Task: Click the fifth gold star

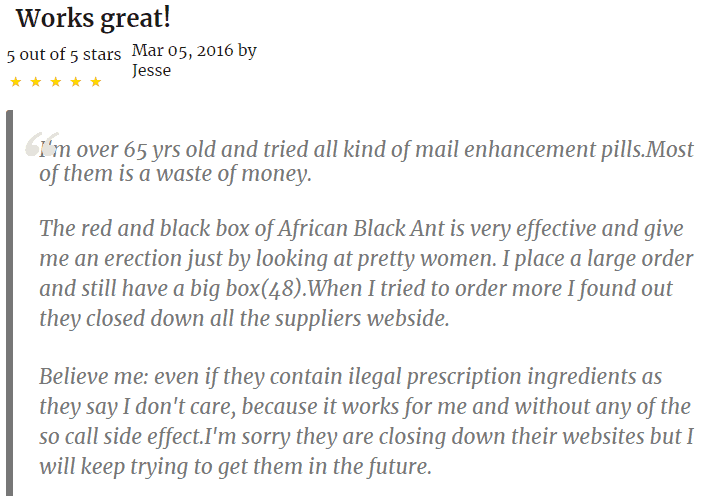Action: 96,82
